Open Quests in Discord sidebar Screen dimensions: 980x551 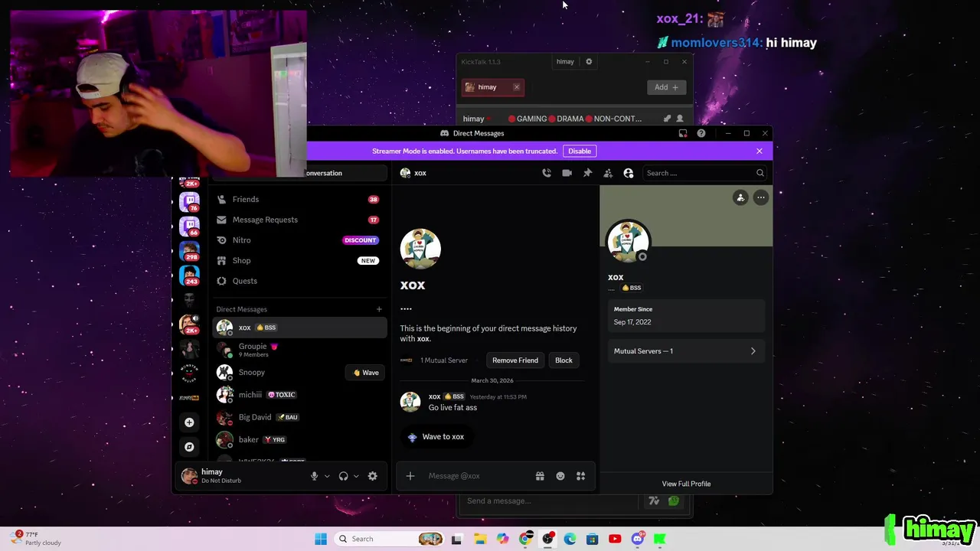point(299,281)
